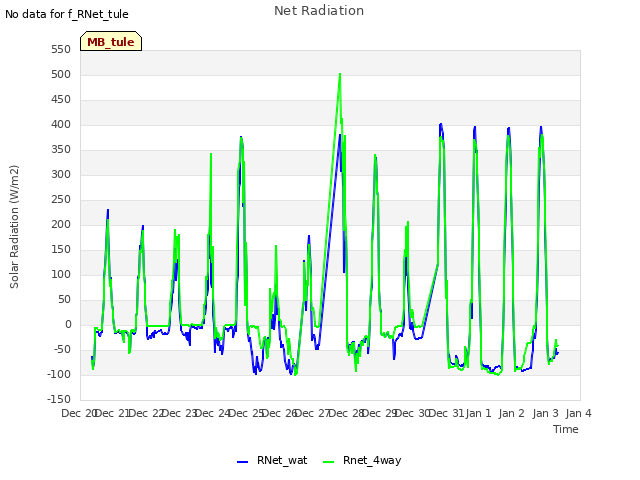Click the 250 y-axis tick label

(61, 200)
